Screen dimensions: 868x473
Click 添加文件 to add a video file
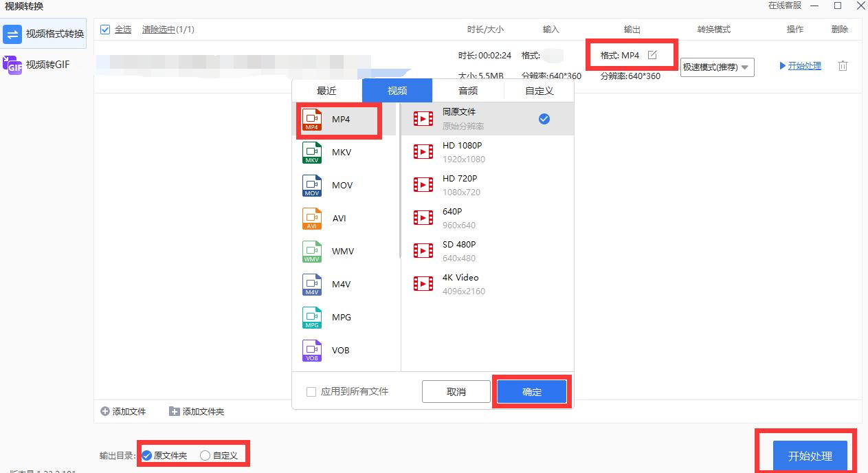[124, 411]
